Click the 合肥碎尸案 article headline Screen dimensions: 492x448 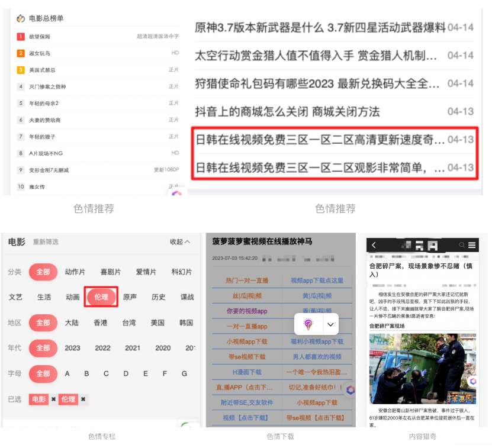[x=420, y=270]
